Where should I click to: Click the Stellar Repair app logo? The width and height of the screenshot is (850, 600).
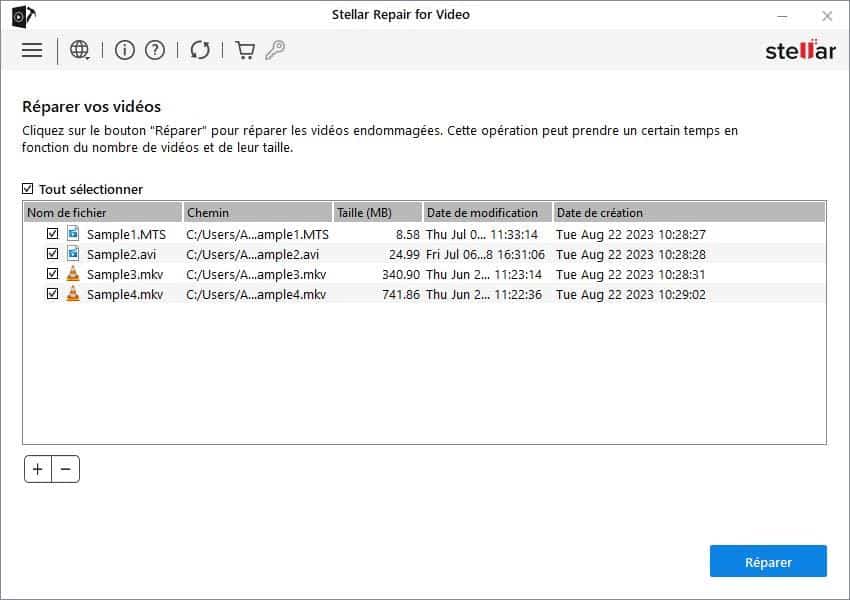(22, 16)
